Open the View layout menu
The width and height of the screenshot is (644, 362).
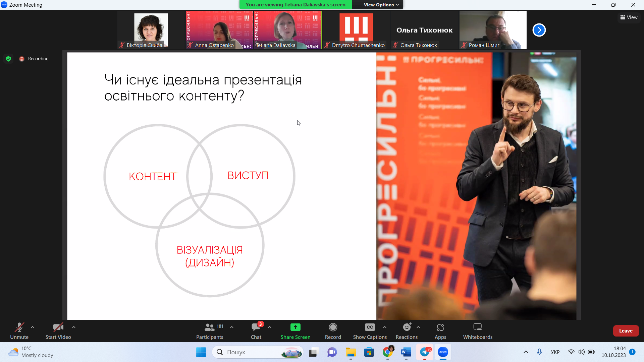tap(629, 17)
